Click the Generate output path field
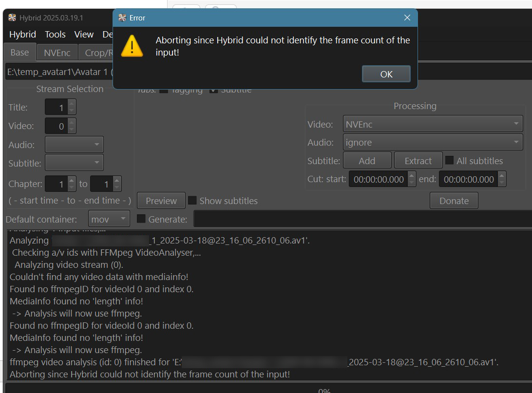Image resolution: width=532 pixels, height=393 pixels. [x=362, y=219]
